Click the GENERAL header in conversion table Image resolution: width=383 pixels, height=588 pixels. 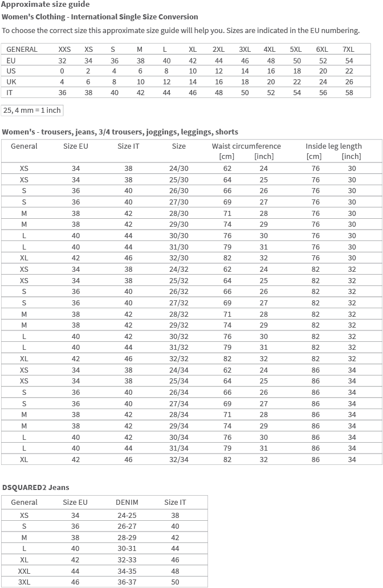click(x=22, y=50)
